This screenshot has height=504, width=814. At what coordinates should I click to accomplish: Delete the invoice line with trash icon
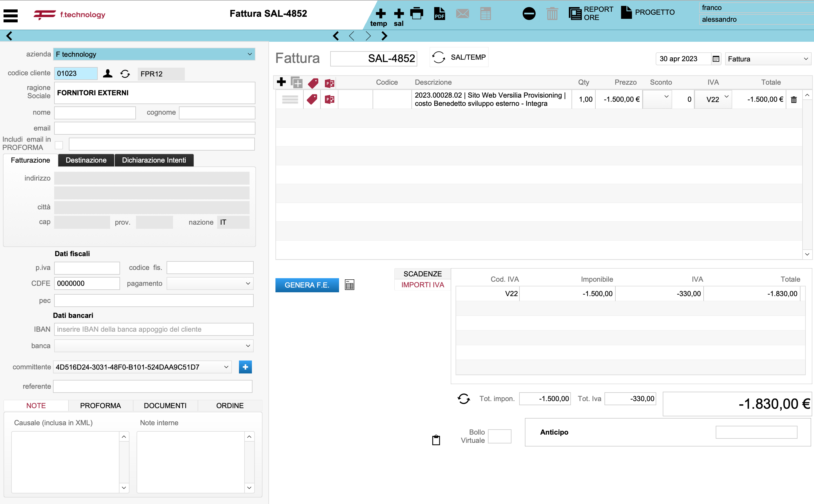click(x=794, y=99)
